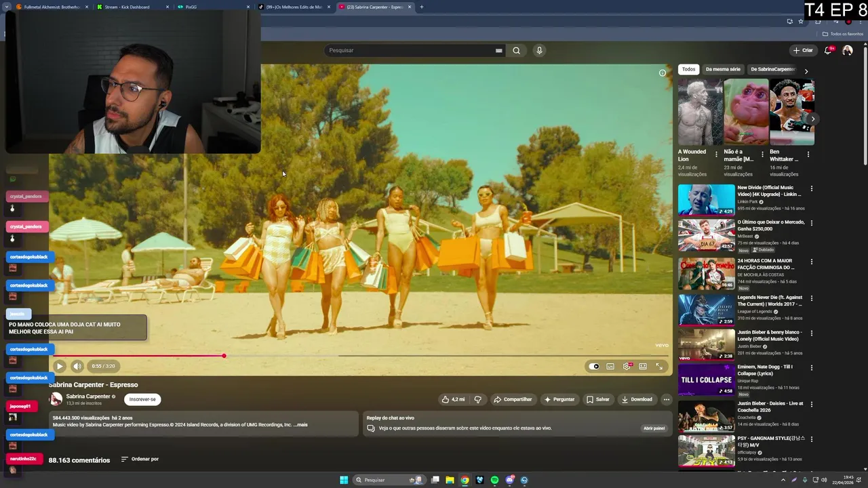Screen dimensions: 868x488
Task: Open options for New Divide video
Action: pos(811,188)
